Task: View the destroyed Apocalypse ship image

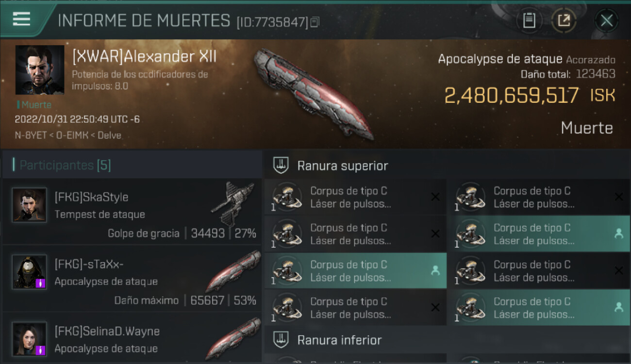Action: 314,93
